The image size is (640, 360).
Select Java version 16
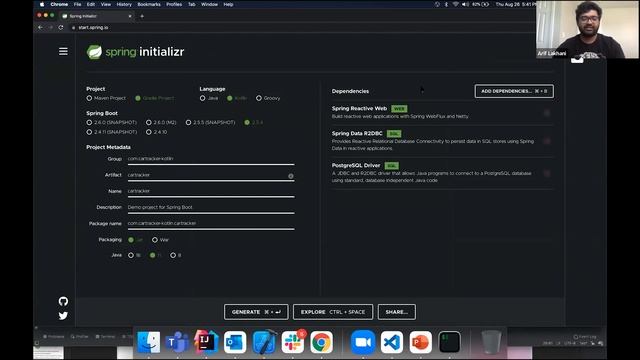(134, 255)
